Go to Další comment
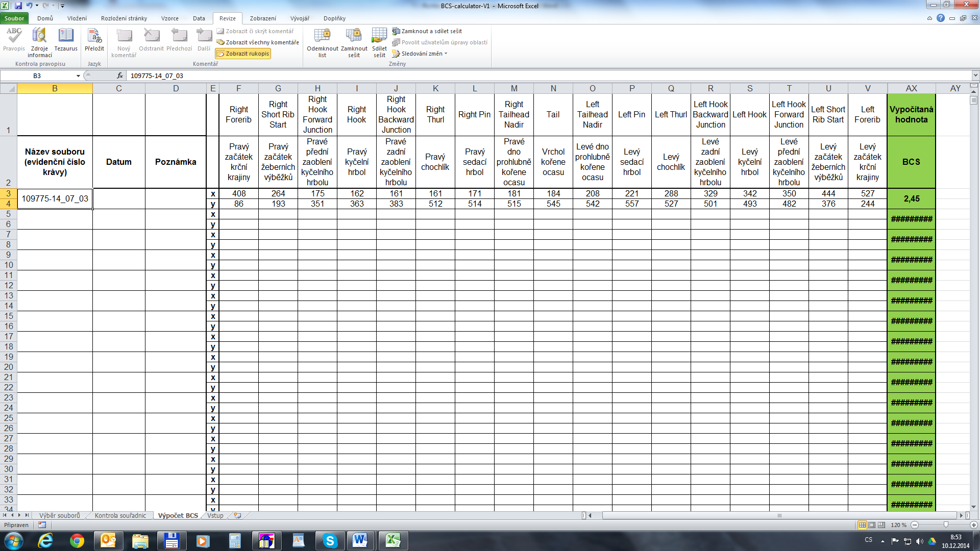Image resolution: width=980 pixels, height=551 pixels. click(204, 40)
